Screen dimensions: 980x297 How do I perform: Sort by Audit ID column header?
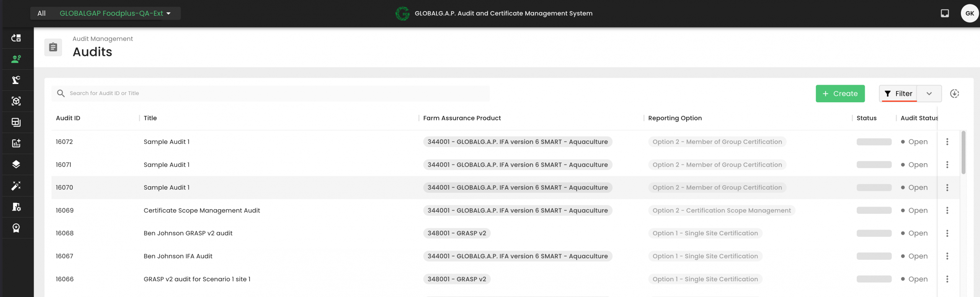68,118
